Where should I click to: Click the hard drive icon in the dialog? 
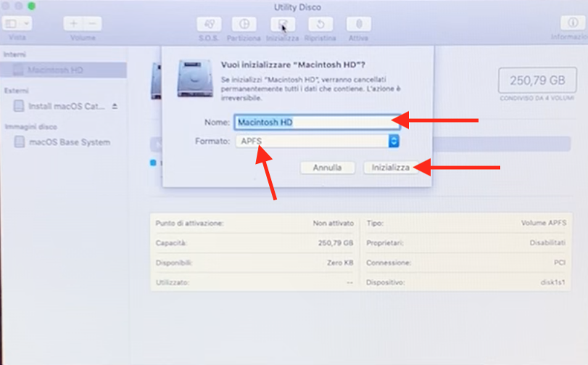click(x=195, y=78)
